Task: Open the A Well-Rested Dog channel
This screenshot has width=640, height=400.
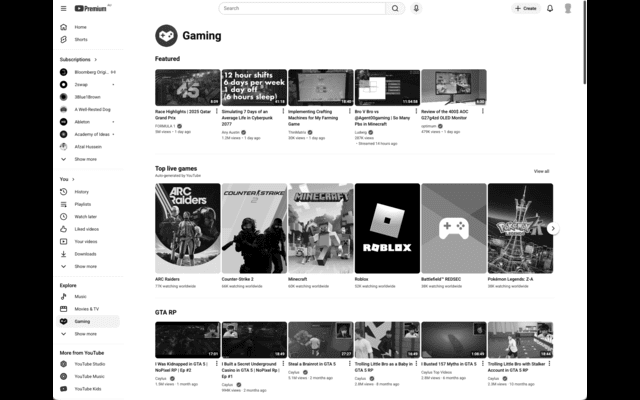Action: 89,109
